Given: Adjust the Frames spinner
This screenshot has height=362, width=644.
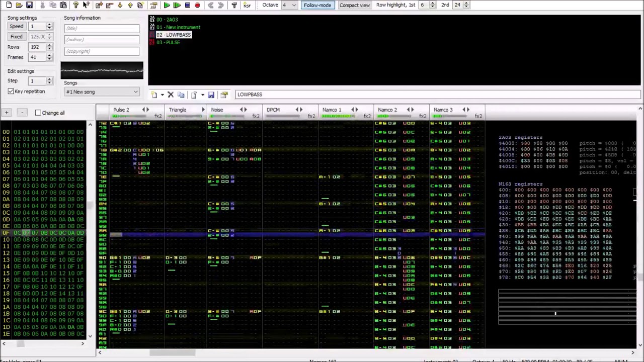Looking at the screenshot, I should tap(49, 57).
